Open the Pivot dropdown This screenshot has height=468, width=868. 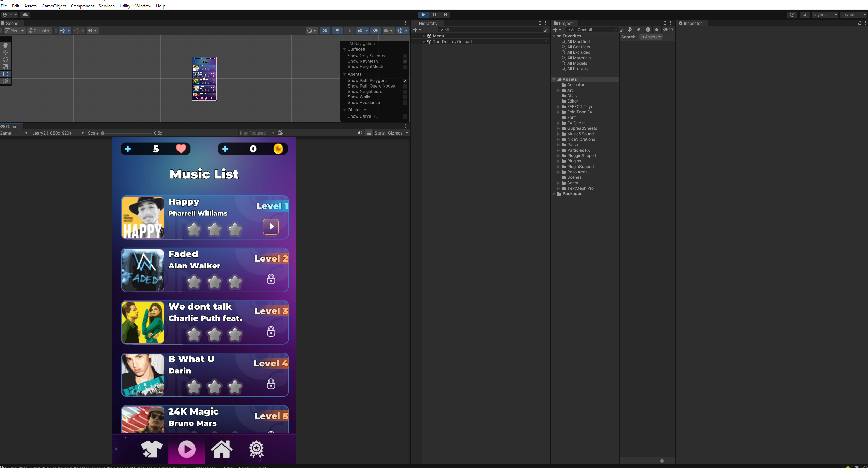pos(15,31)
